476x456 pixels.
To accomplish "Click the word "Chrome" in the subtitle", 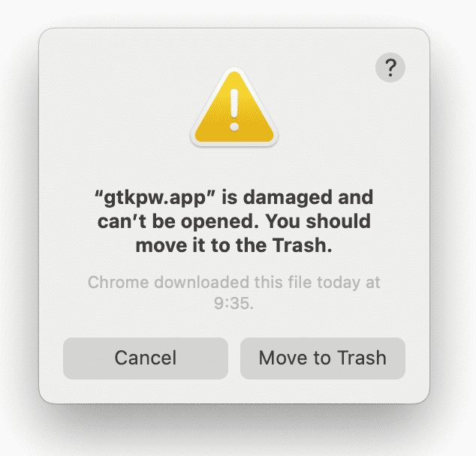I will pos(119,282).
